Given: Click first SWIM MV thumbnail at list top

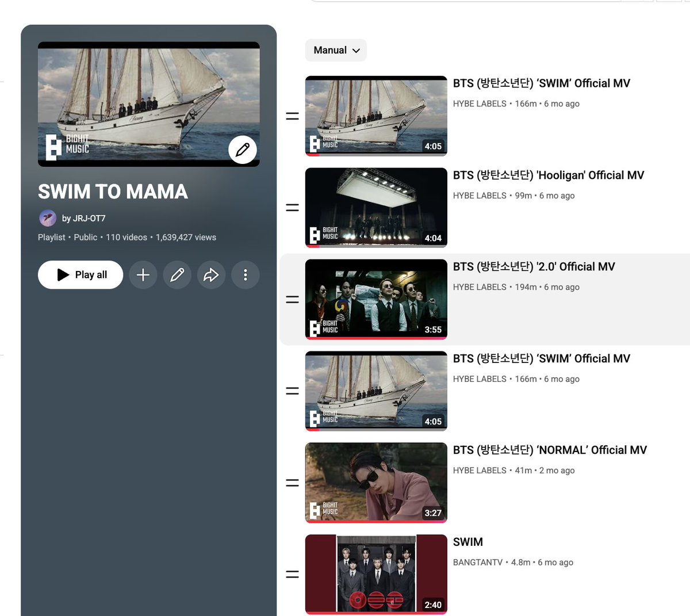Looking at the screenshot, I should 376,116.
